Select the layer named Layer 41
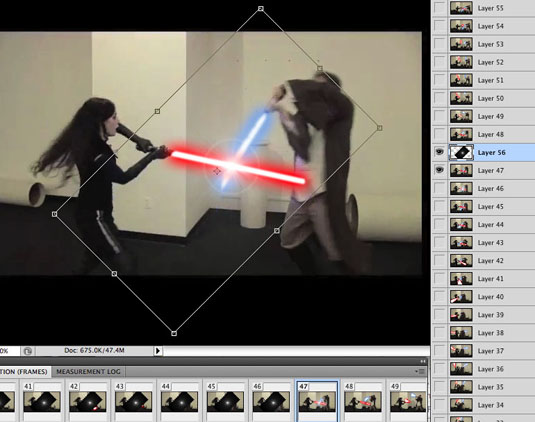 coord(490,279)
